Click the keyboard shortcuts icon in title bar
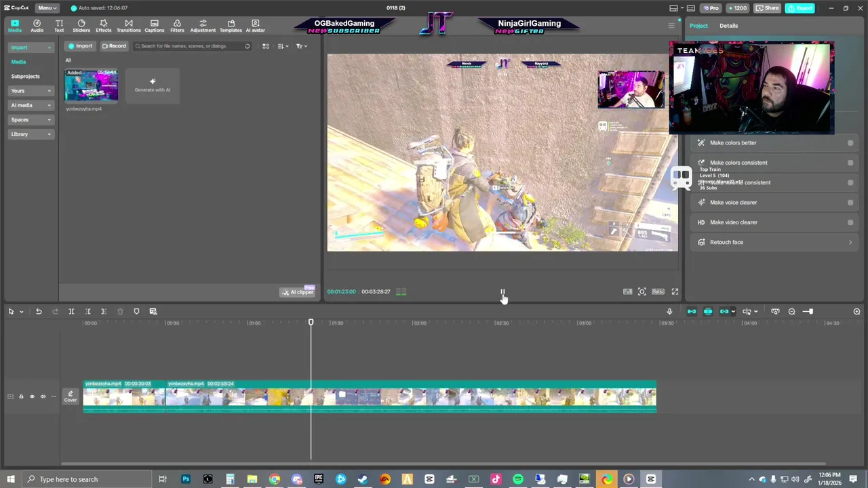This screenshot has width=868, height=488. pyautogui.click(x=691, y=8)
